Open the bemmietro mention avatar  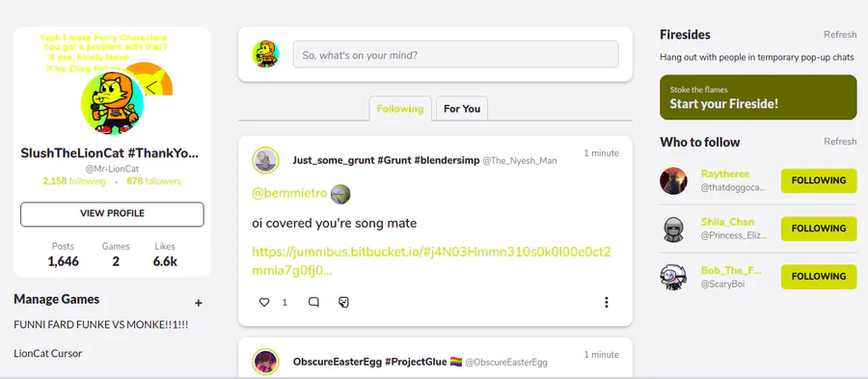(340, 194)
